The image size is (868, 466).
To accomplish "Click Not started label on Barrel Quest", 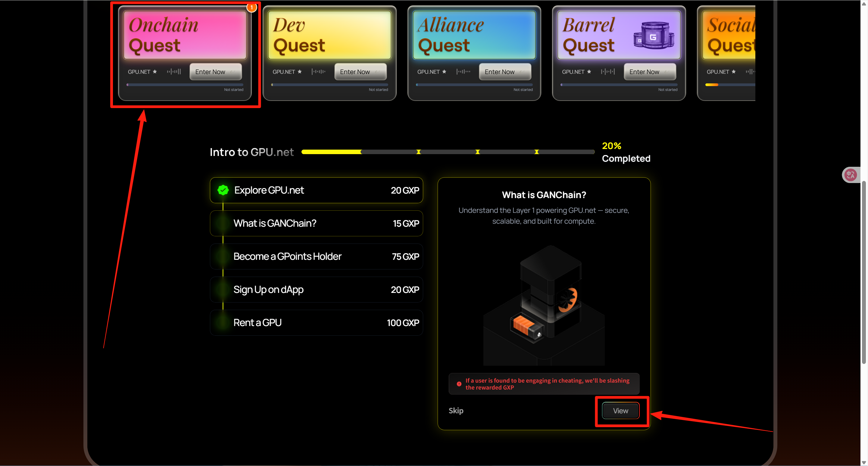I will coord(668,90).
